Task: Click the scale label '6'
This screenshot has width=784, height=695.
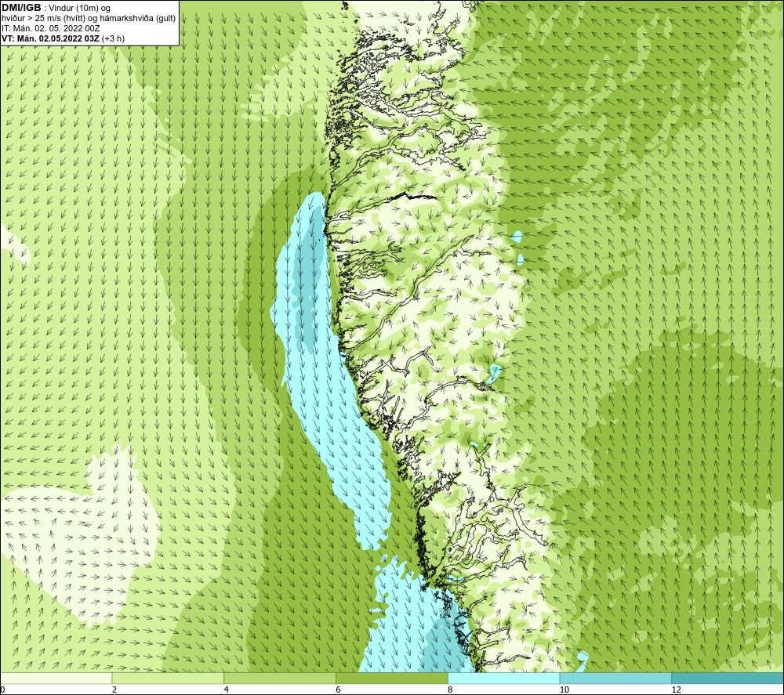Action: (x=339, y=690)
